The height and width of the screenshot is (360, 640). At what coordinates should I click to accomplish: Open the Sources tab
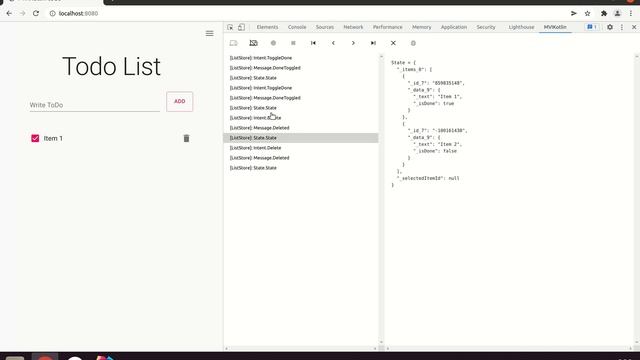coord(325,27)
